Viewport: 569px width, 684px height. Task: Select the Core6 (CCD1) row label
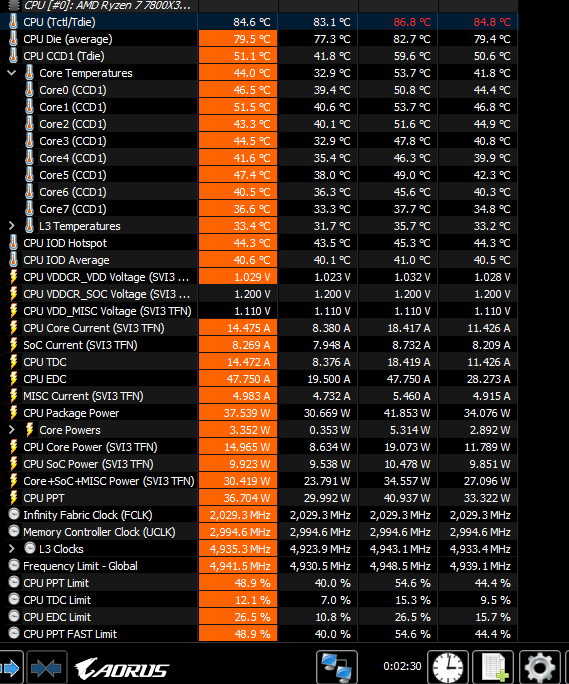(x=73, y=192)
